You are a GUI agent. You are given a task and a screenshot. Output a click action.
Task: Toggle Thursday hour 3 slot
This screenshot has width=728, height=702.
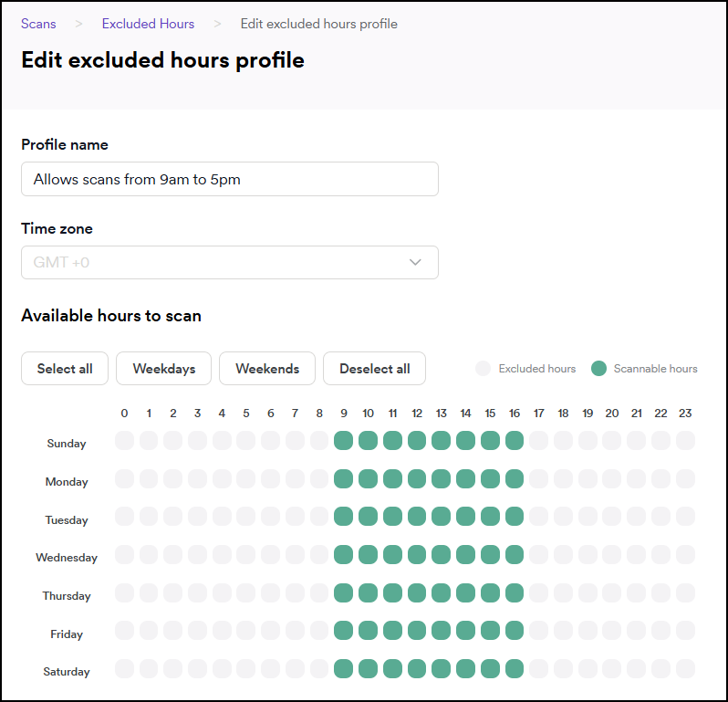tap(197, 592)
